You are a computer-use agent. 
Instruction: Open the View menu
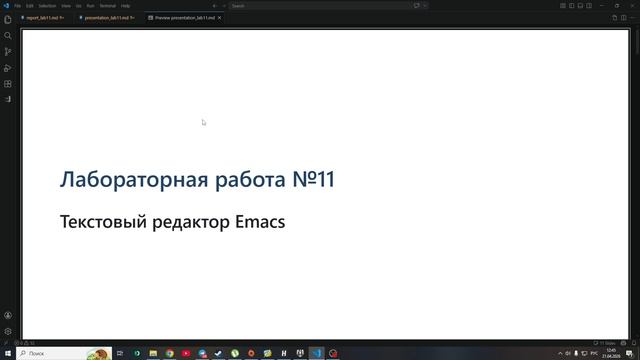tap(66, 6)
